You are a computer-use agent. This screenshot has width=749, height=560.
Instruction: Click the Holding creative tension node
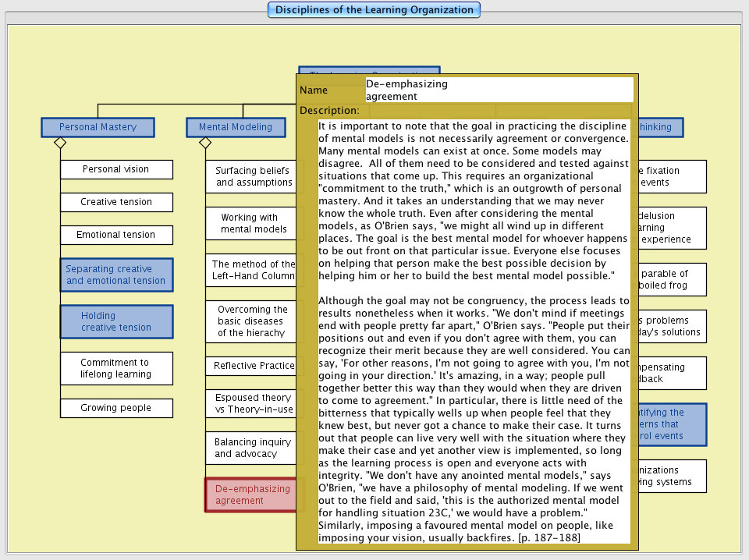[116, 321]
